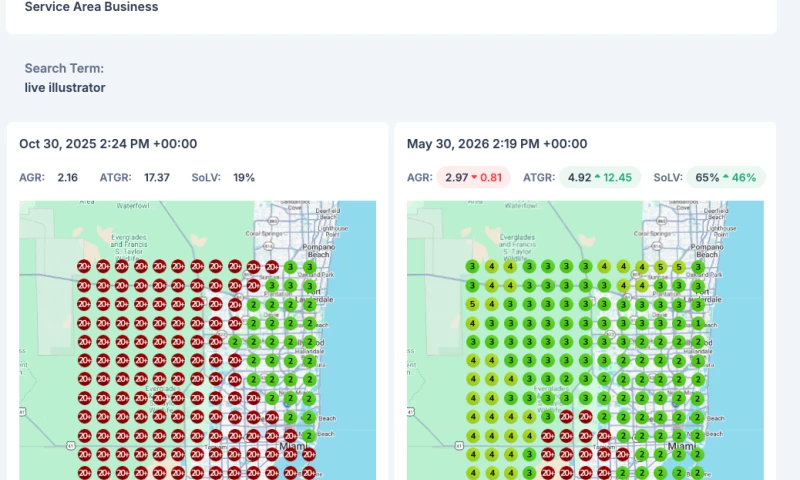Click the AGR value 2.16 on the Oct 30 card
Image resolution: width=800 pixels, height=480 pixels.
[67, 178]
